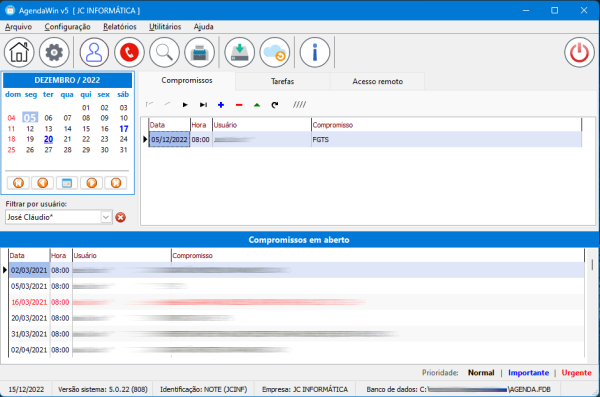Select the Compromissos tab
This screenshot has width=600, height=397.
coord(187,80)
